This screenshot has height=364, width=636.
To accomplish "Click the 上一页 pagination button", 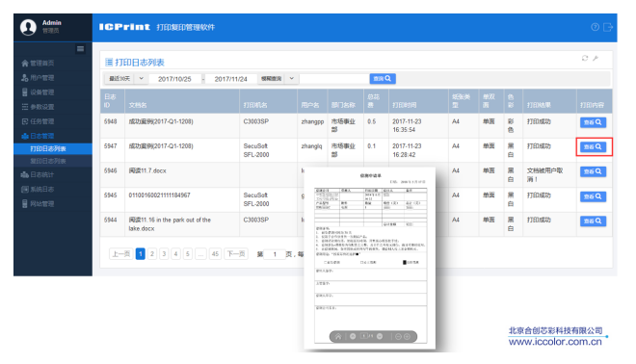I will (x=121, y=254).
